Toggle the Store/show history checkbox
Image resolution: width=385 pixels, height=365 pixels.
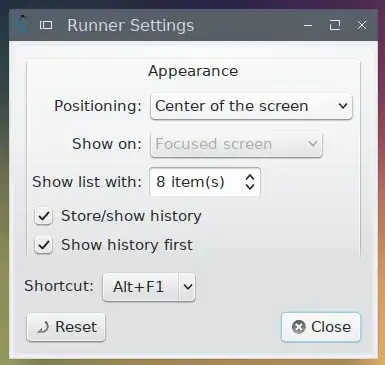(44, 216)
